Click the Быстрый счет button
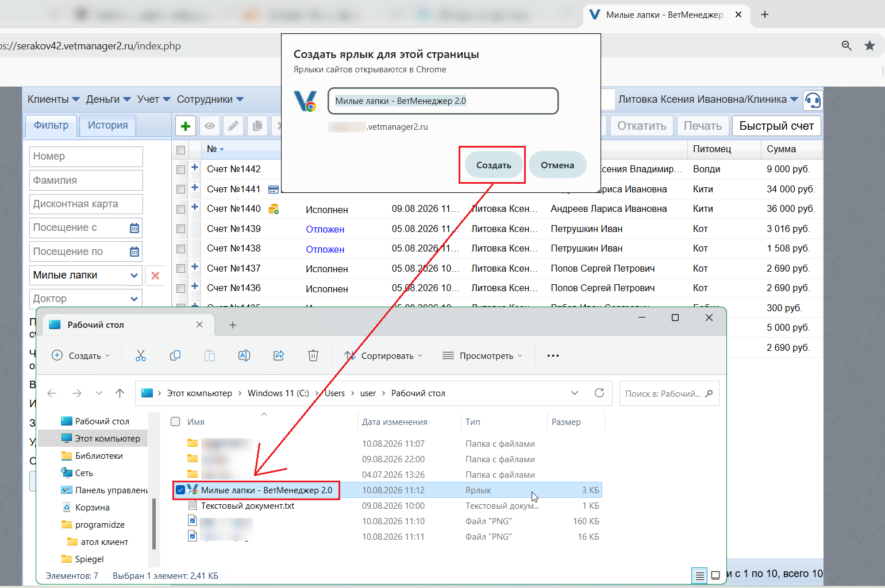The image size is (885, 588). 776,126
